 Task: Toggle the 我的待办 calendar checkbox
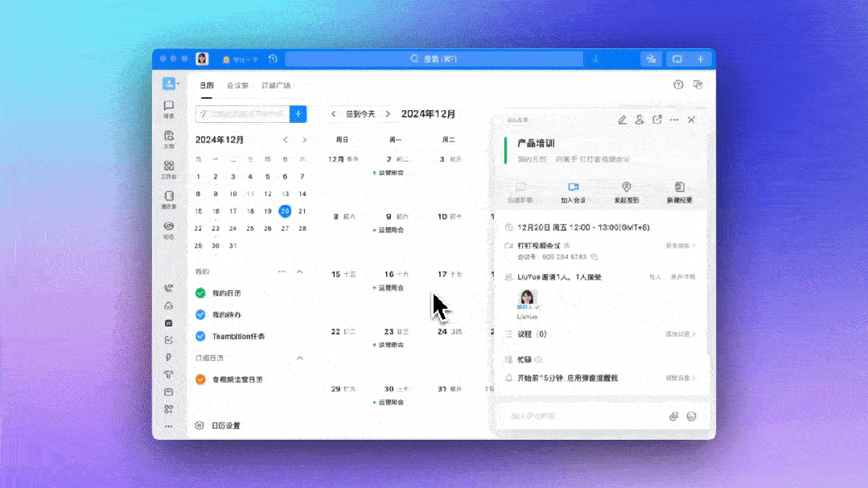[x=200, y=315]
